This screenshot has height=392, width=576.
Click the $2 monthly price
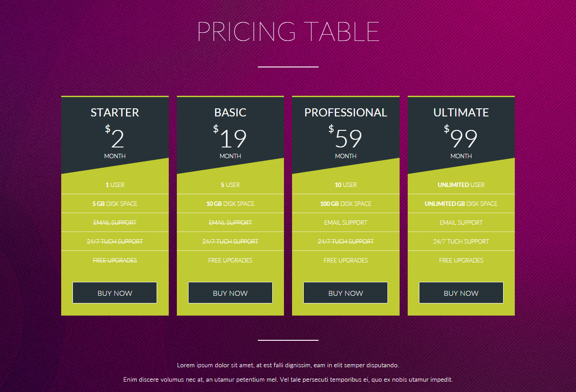[116, 138]
